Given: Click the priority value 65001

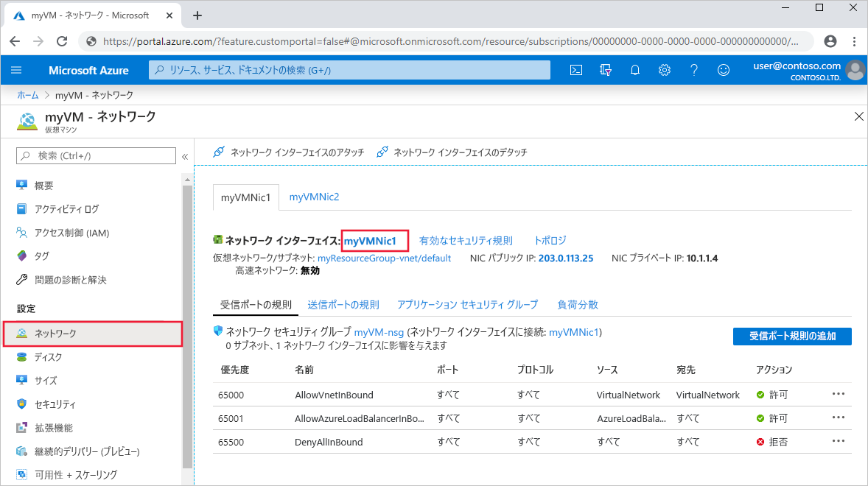Looking at the screenshot, I should click(x=231, y=418).
